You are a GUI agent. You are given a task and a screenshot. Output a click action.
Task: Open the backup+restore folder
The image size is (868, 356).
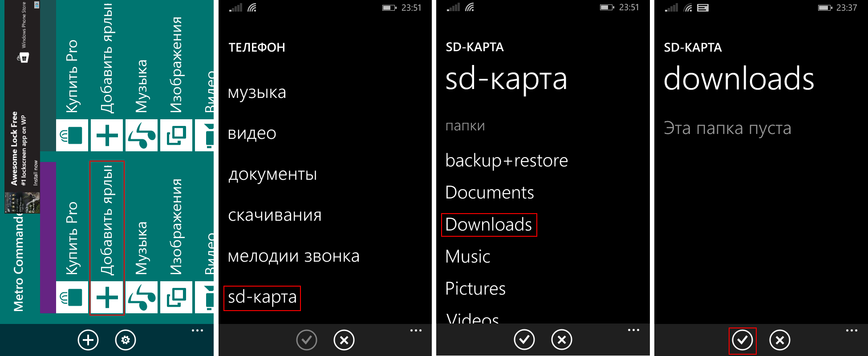click(507, 161)
